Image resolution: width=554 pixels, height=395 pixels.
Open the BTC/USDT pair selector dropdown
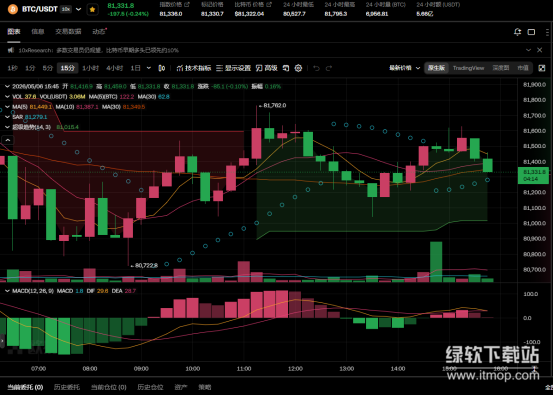[x=78, y=9]
